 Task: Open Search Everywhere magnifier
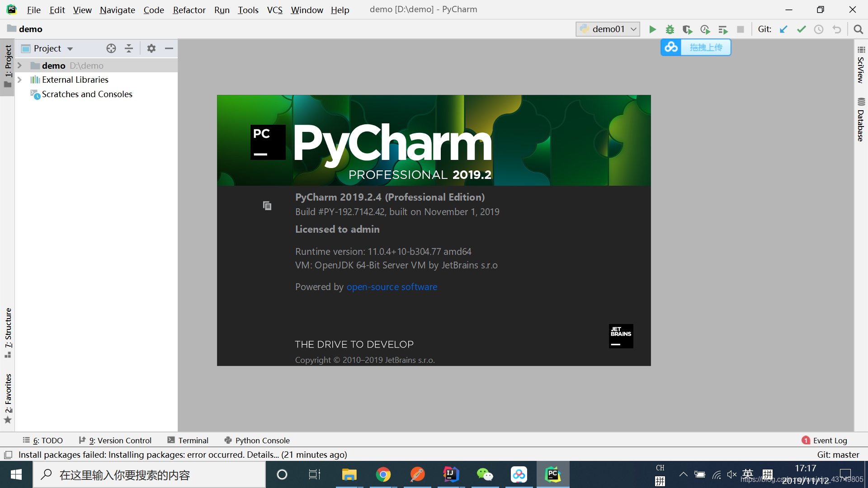[858, 29]
